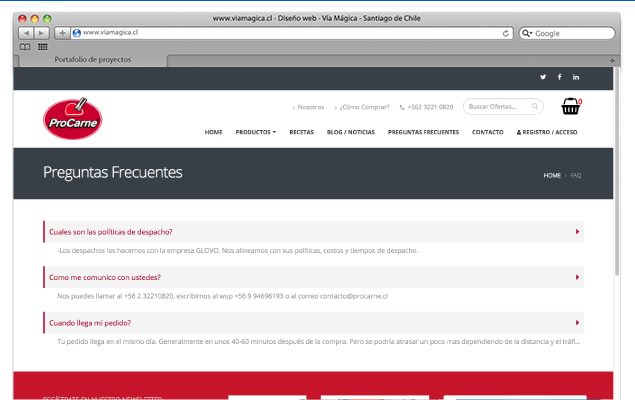Reload the page with refresh icon

coord(506,33)
